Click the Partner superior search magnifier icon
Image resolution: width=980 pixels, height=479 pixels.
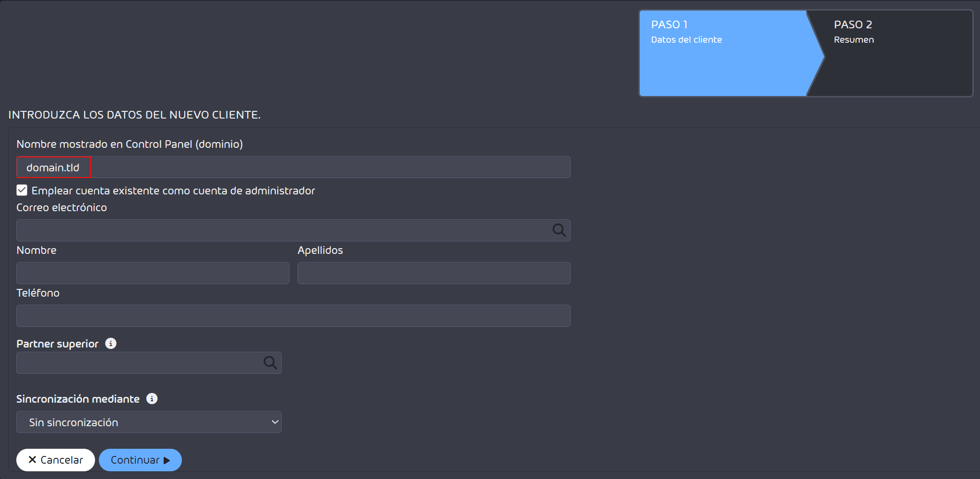point(270,363)
